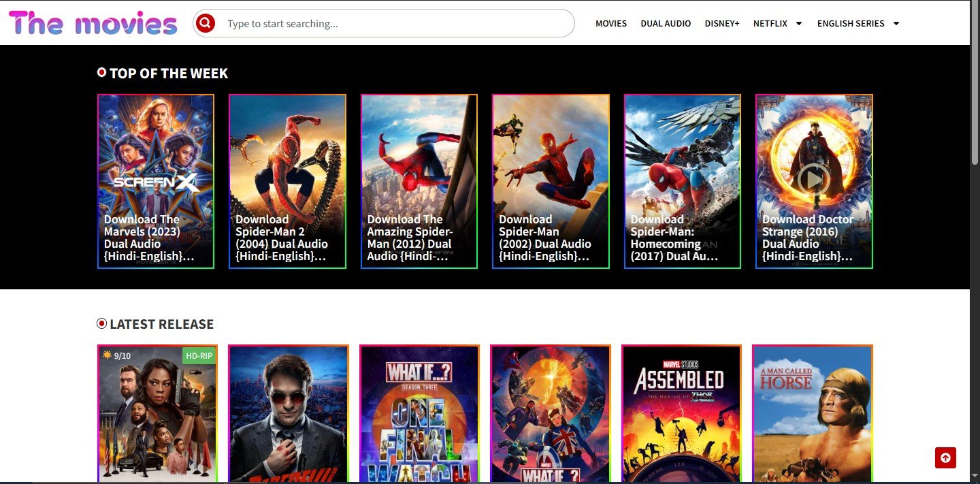The width and height of the screenshot is (980, 484).
Task: Open the English Series menu item
Action: pyautogui.click(x=851, y=24)
